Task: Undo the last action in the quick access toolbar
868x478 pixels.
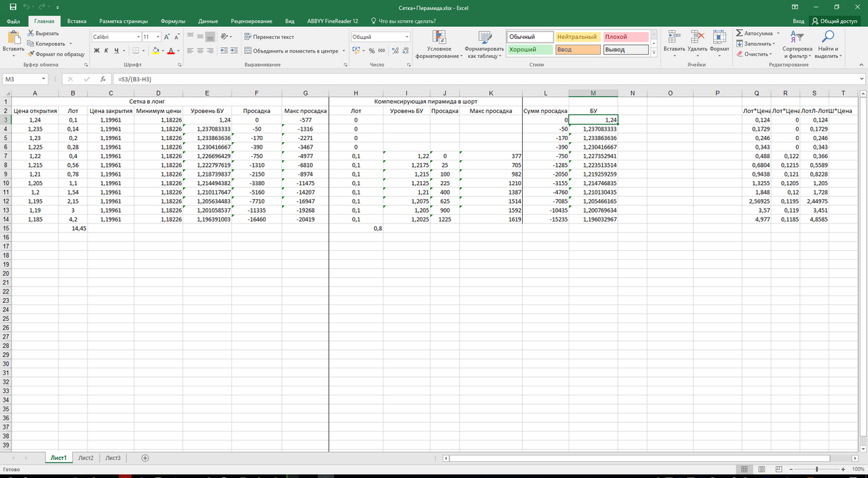Action: click(26, 7)
